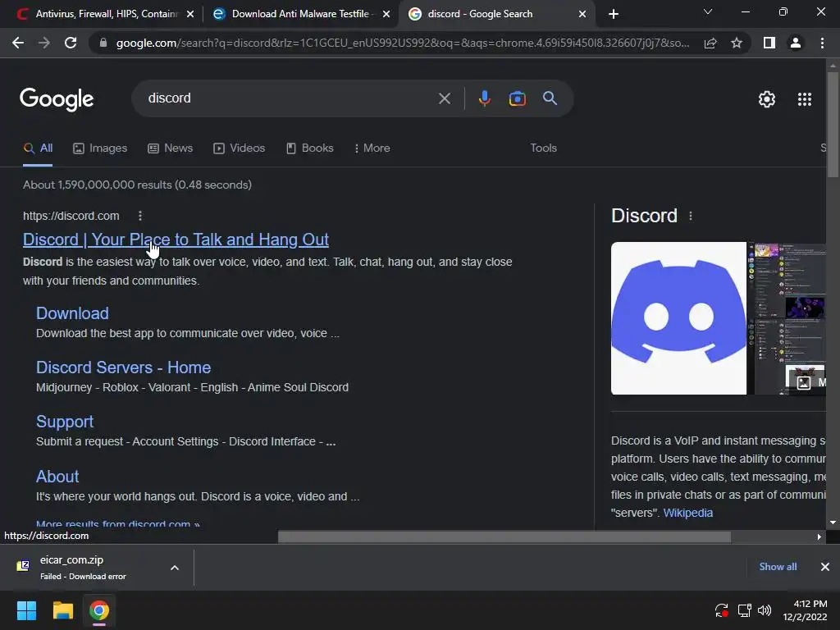Clear the search box with the X icon
The width and height of the screenshot is (840, 630).
pyautogui.click(x=444, y=98)
